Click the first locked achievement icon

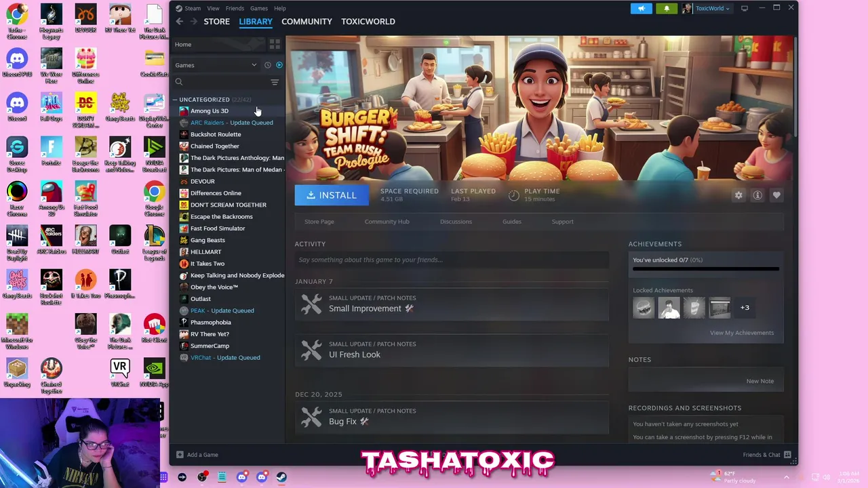(x=644, y=308)
